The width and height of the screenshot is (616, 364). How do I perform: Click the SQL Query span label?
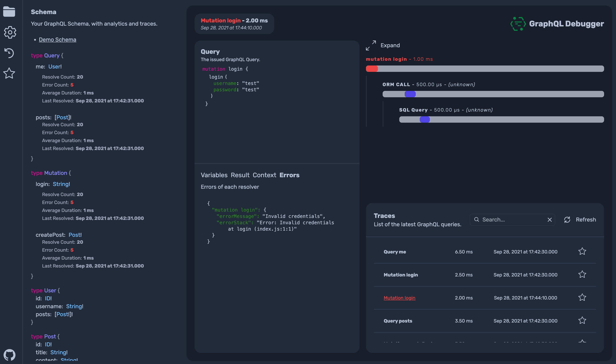[413, 110]
